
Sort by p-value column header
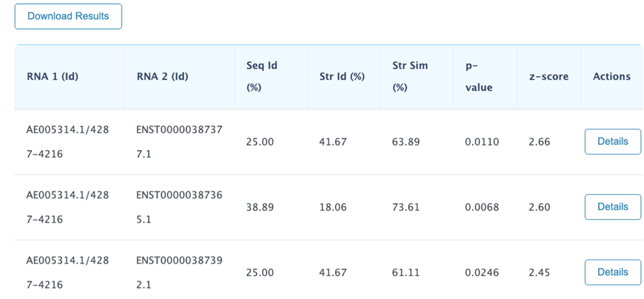pyautogui.click(x=479, y=76)
